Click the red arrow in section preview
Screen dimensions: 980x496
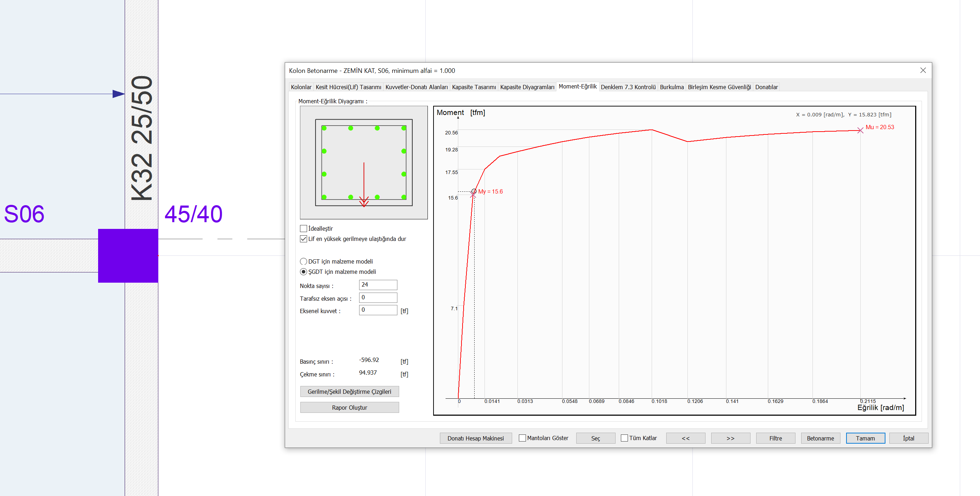tap(364, 185)
